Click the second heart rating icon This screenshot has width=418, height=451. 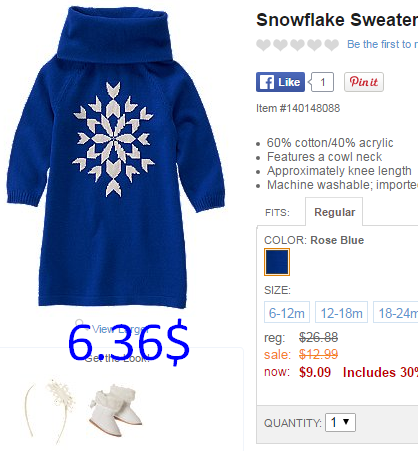coord(280,45)
